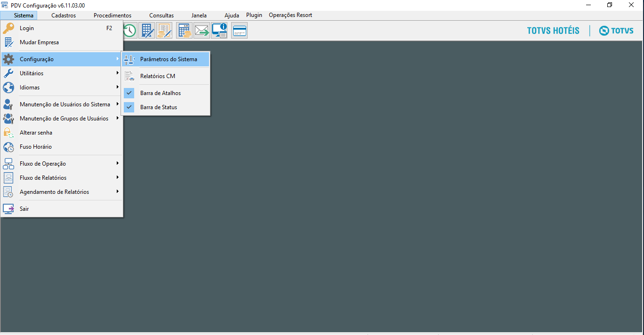Select Fuso Horário entry
This screenshot has height=335, width=644.
[62, 147]
